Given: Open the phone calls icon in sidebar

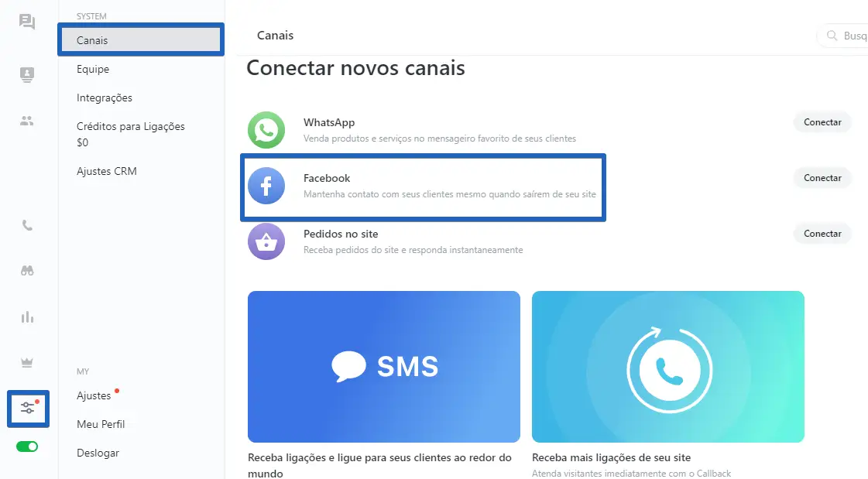Looking at the screenshot, I should point(26,225).
